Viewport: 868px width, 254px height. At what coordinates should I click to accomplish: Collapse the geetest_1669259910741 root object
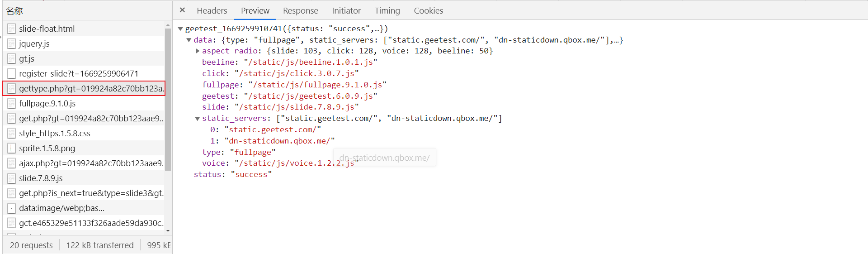point(180,29)
